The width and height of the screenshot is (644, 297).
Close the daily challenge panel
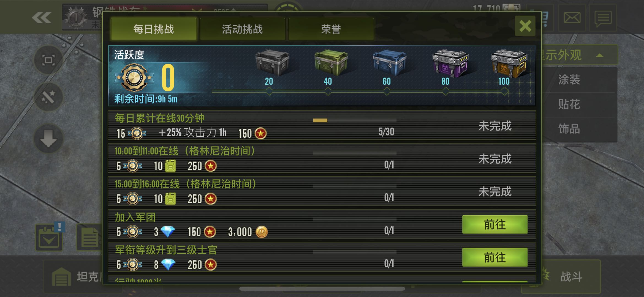[525, 26]
